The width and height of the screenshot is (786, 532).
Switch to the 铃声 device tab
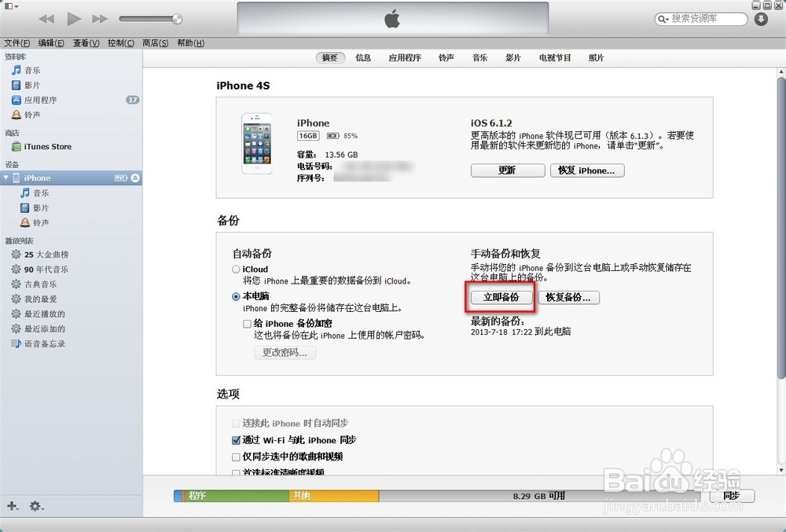(446, 57)
